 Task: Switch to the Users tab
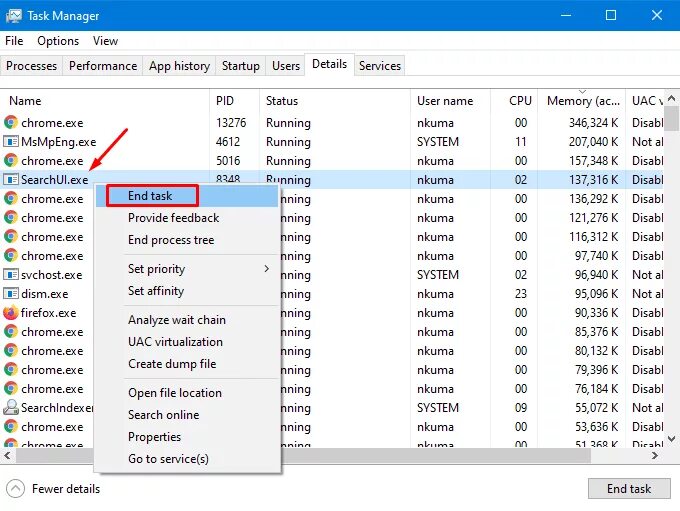(x=286, y=66)
